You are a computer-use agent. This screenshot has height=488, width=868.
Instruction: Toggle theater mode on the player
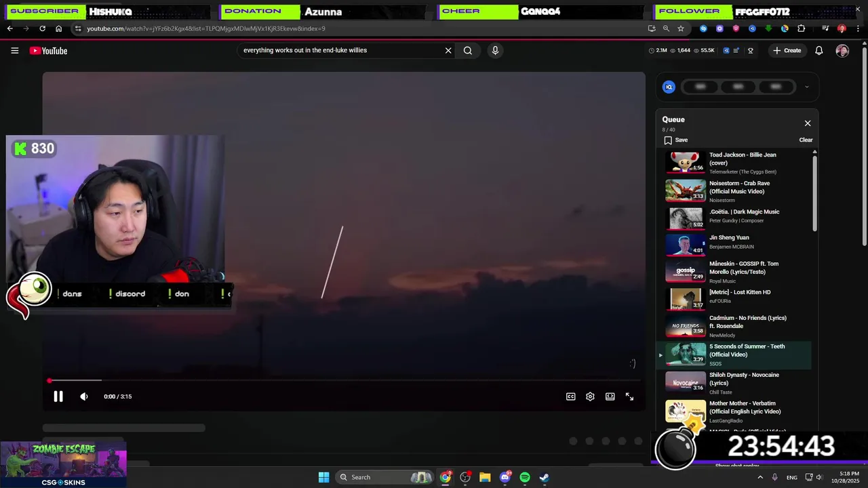[610, 396]
